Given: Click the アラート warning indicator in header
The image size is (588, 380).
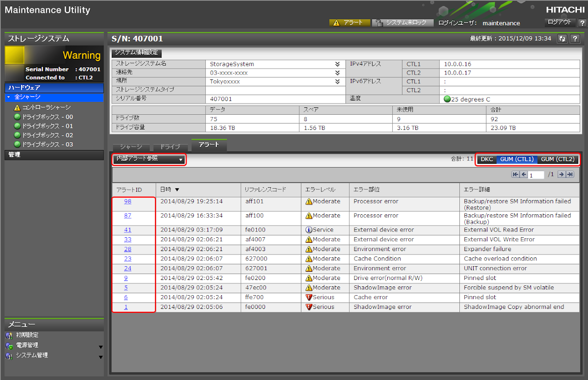Looking at the screenshot, I should pos(348,23).
